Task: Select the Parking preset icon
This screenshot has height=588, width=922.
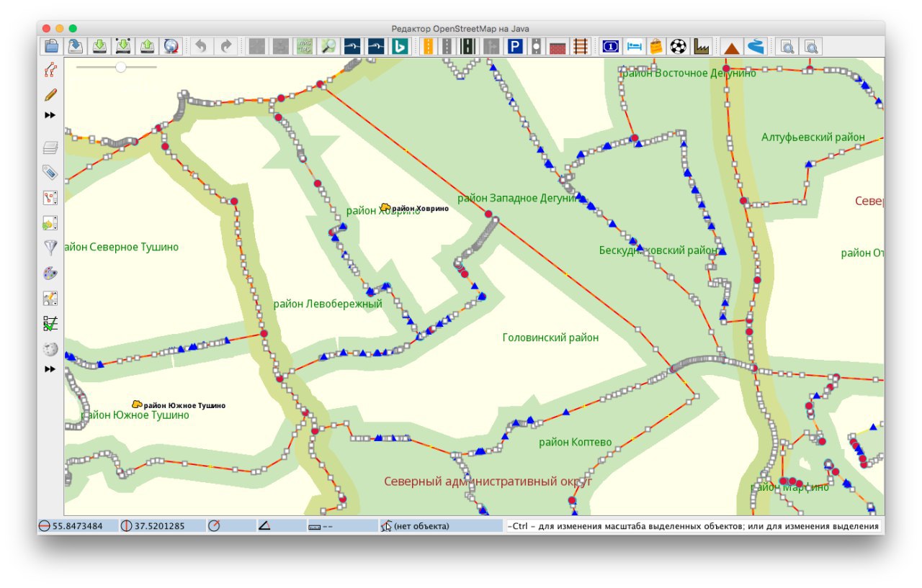Action: (514, 46)
